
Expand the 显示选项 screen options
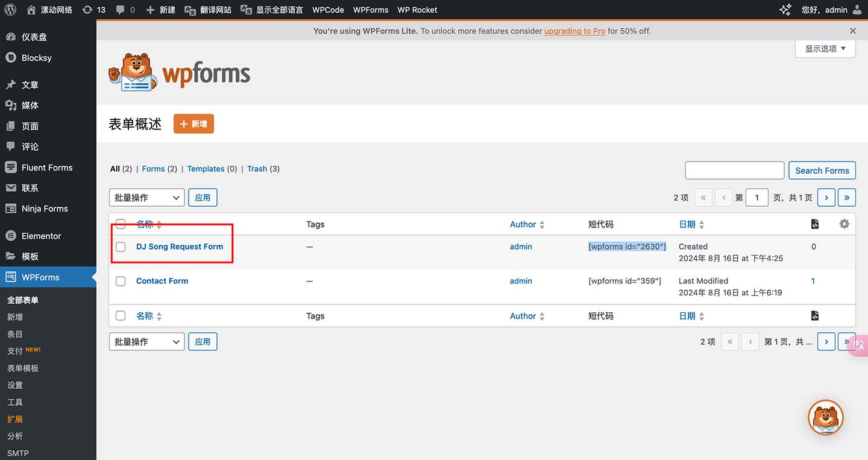tap(825, 49)
